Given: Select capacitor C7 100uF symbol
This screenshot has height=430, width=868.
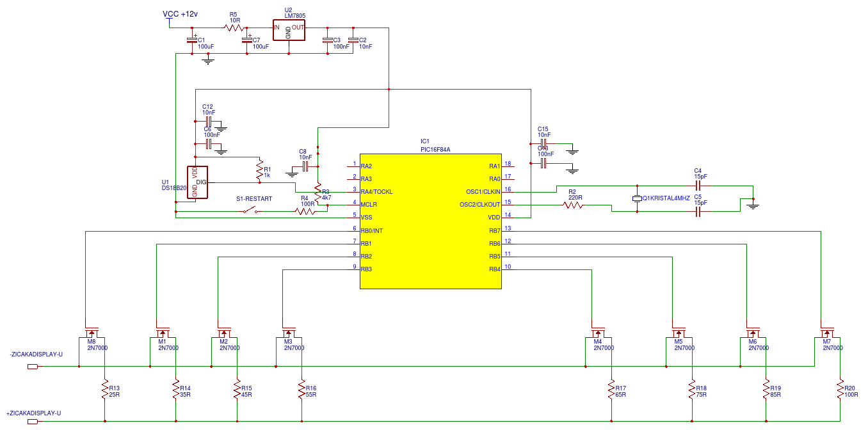Looking at the screenshot, I should 247,40.
